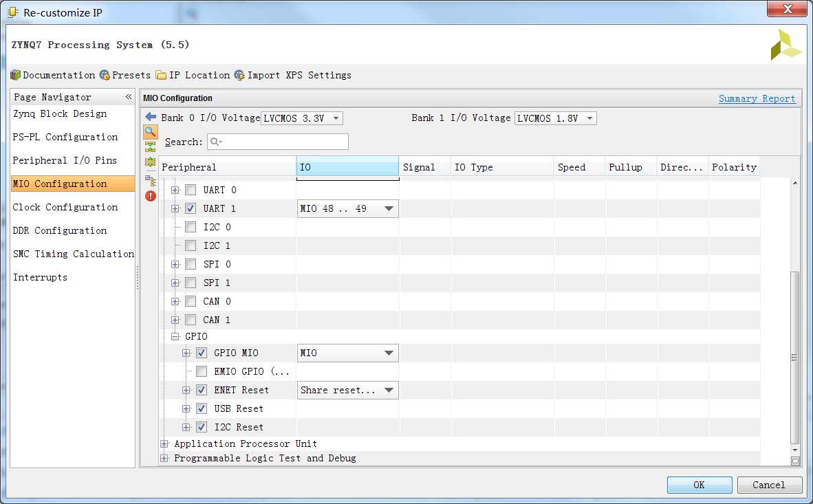Click the expand all rows icon
This screenshot has width=813, height=504.
pos(151,162)
